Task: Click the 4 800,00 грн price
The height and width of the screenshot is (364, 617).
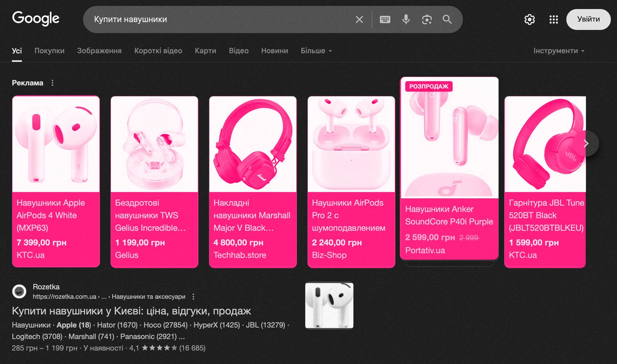Action: pyautogui.click(x=238, y=243)
